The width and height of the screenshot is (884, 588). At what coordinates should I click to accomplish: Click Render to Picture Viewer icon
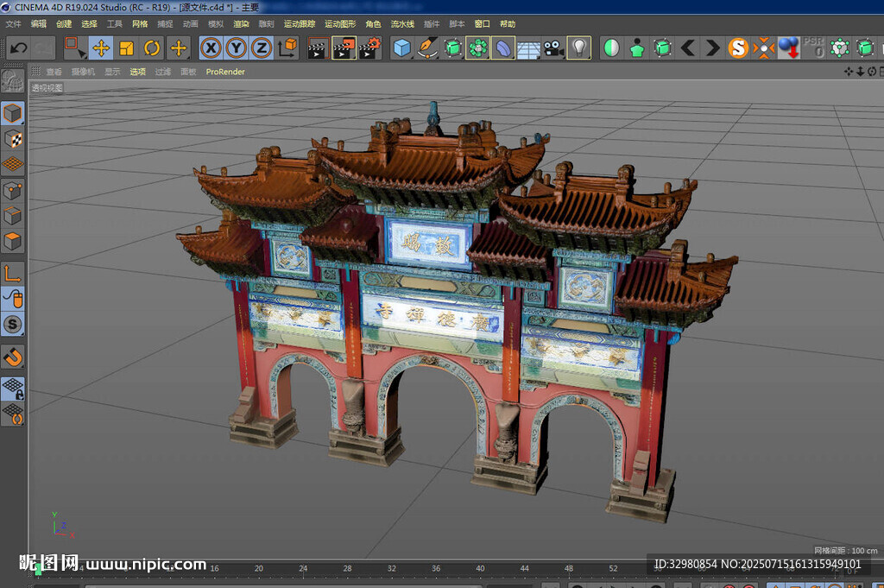[344, 47]
